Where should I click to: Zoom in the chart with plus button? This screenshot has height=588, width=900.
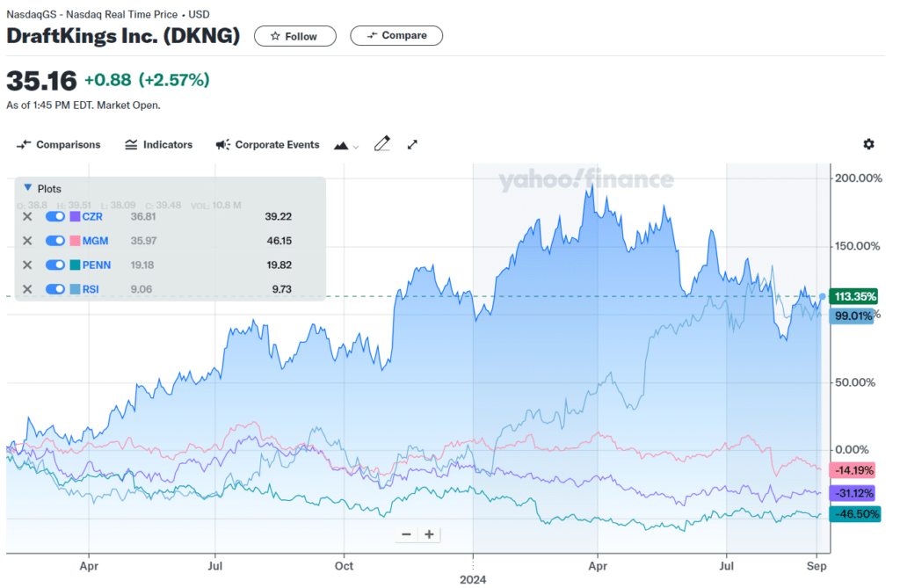pyautogui.click(x=429, y=534)
